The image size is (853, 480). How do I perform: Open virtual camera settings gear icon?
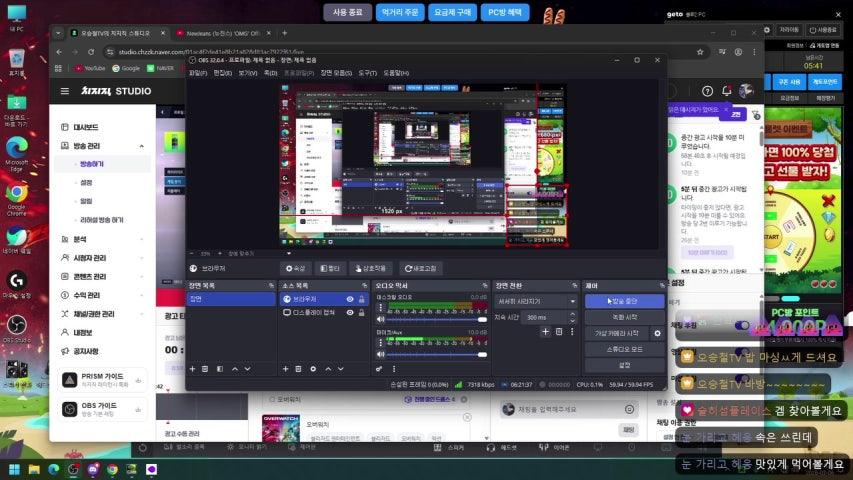tap(657, 333)
